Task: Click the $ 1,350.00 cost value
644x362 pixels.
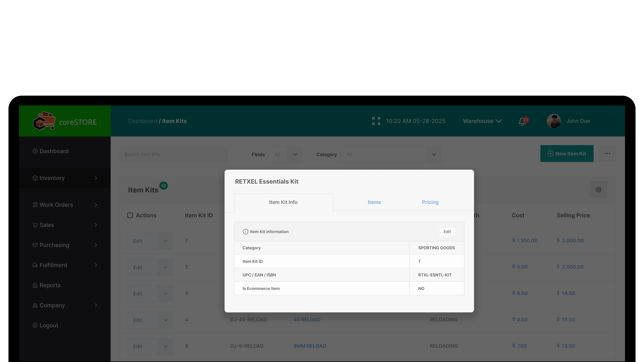Action: click(x=525, y=240)
